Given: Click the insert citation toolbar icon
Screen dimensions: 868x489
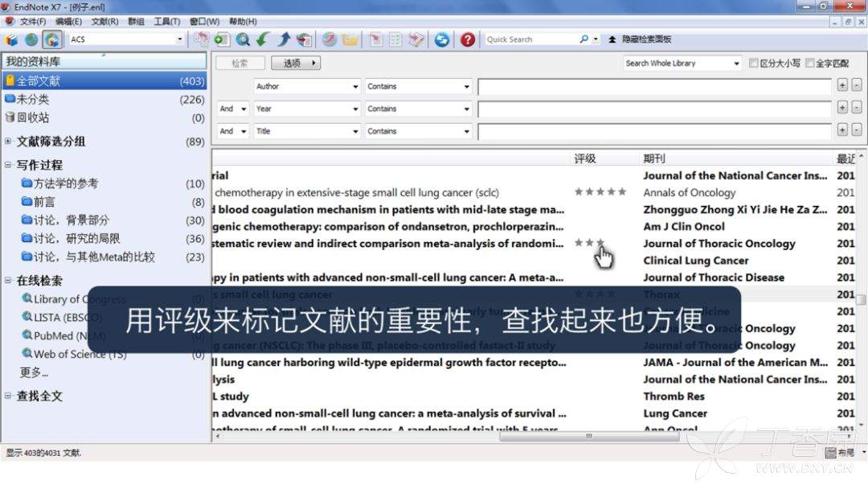Looking at the screenshot, I should click(375, 39).
